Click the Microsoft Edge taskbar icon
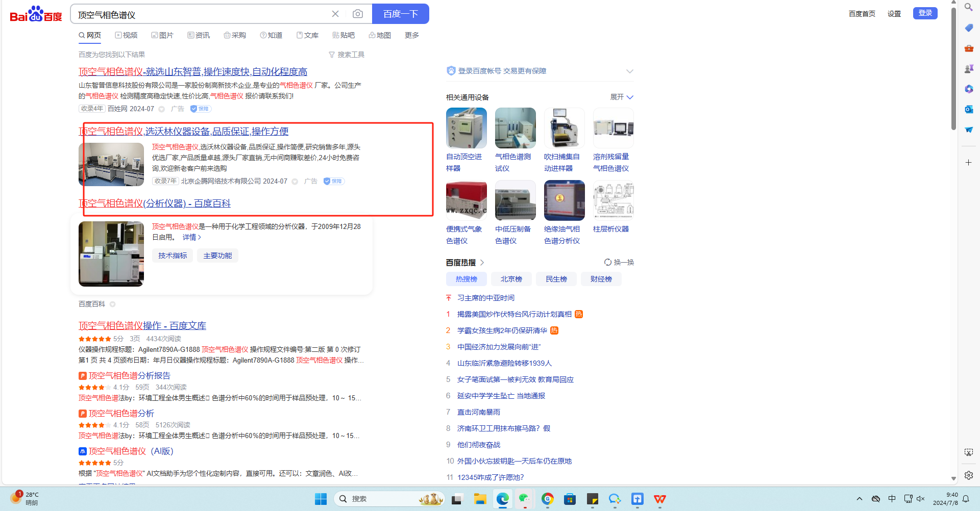 (503, 499)
